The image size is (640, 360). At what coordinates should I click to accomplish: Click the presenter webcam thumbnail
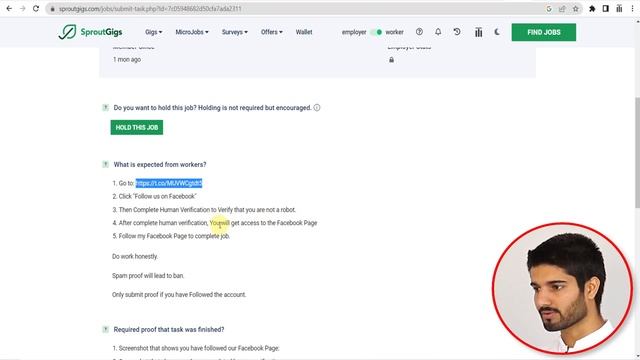tap(562, 288)
